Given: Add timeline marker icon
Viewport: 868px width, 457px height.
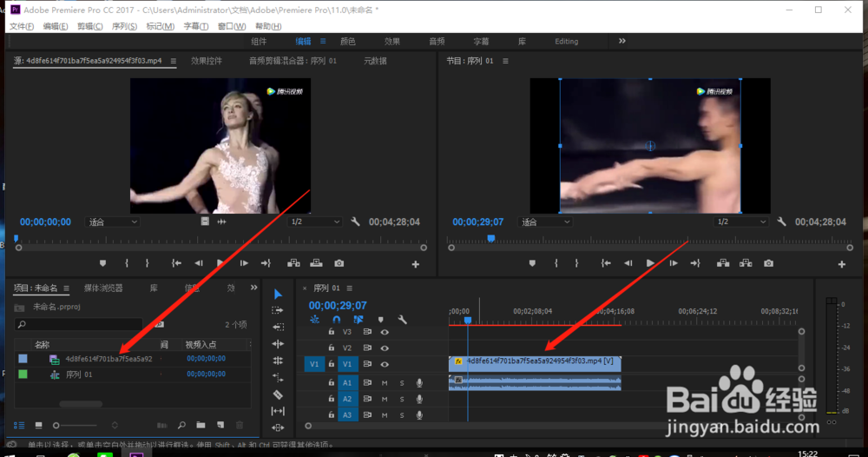Looking at the screenshot, I should [x=380, y=320].
